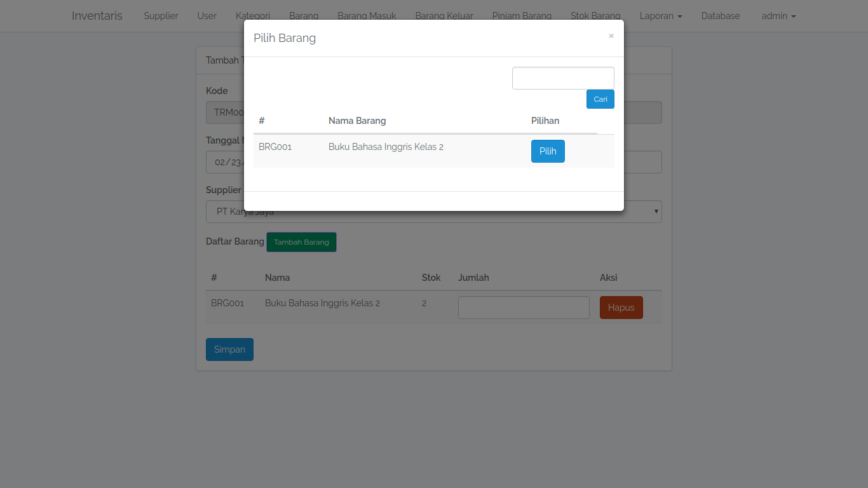Focus the Jumlah quantity field
The width and height of the screenshot is (868, 488).
pos(524,308)
